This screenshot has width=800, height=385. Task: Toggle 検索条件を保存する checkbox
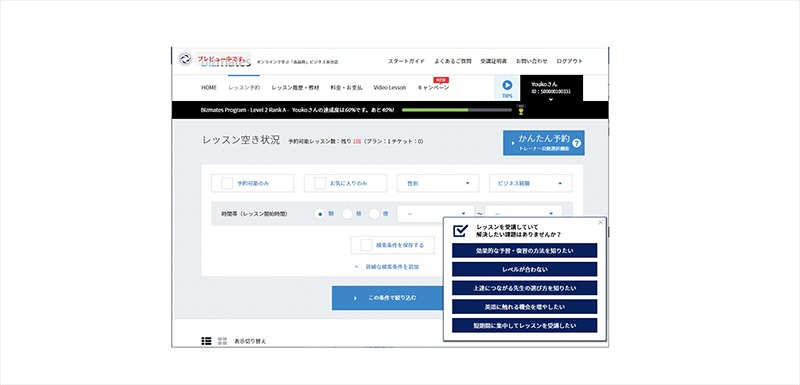[366, 245]
